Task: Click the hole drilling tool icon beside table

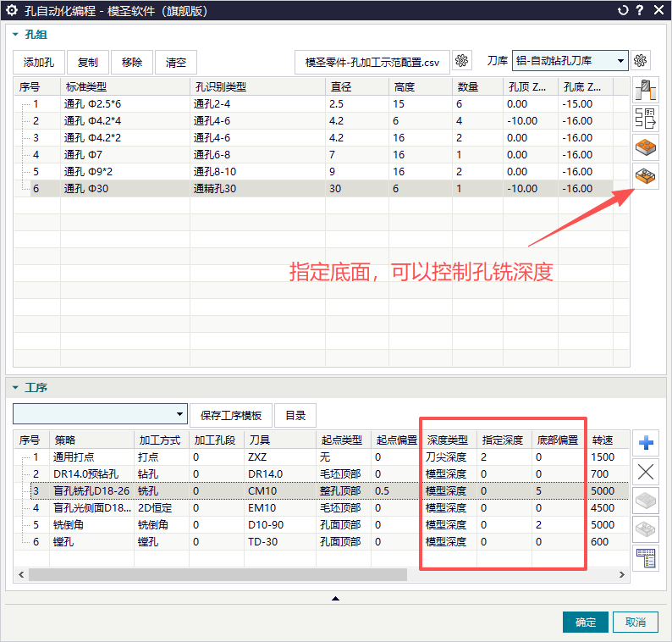Action: pyautogui.click(x=646, y=91)
